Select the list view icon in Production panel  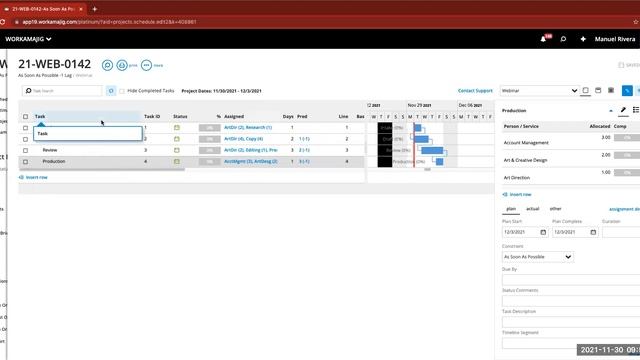click(x=636, y=110)
